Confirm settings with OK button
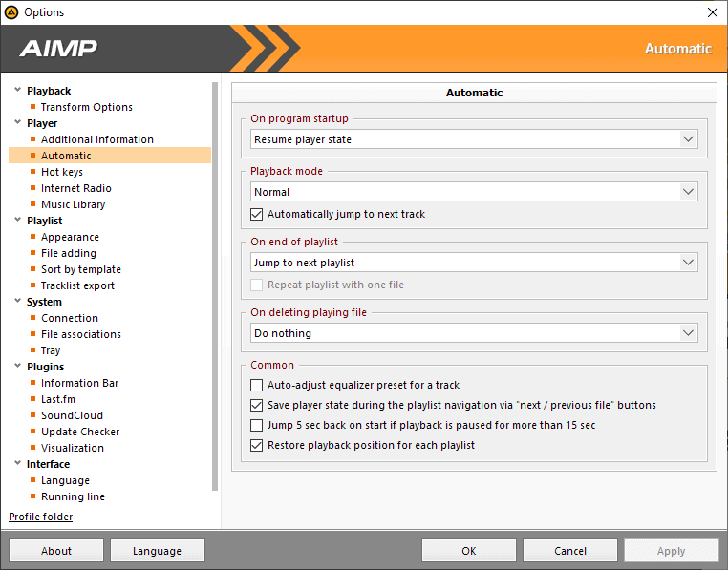 coord(469,551)
